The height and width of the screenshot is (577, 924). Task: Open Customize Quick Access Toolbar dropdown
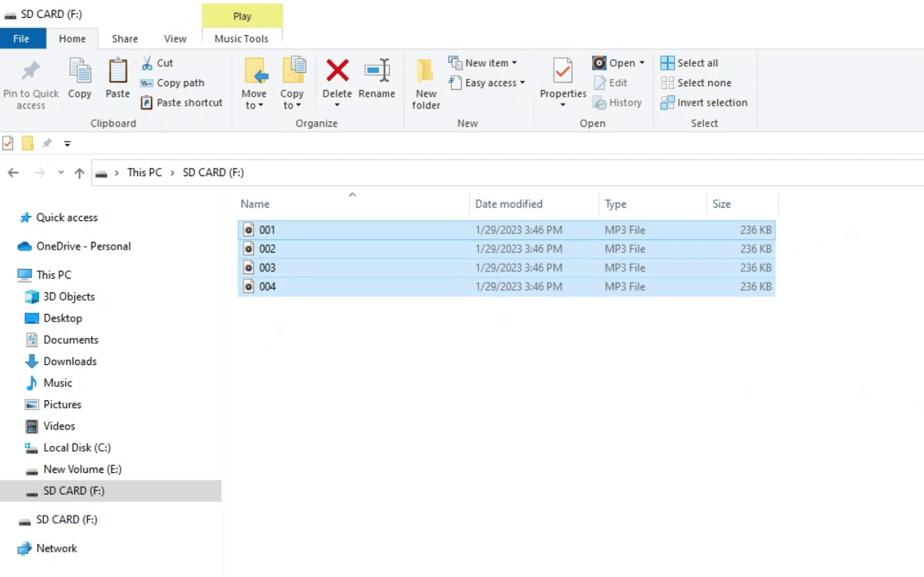(x=67, y=143)
